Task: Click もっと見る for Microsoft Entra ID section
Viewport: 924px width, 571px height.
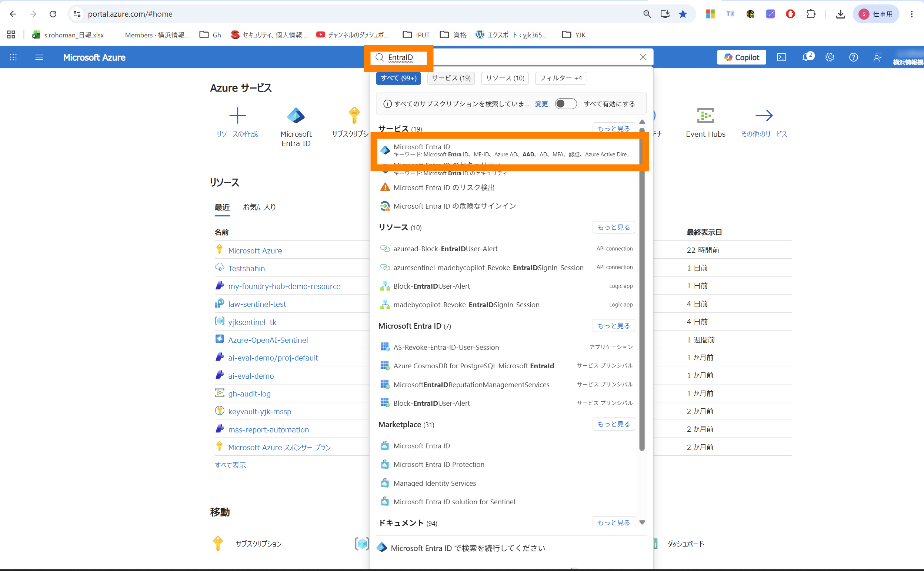Action: pyautogui.click(x=613, y=326)
